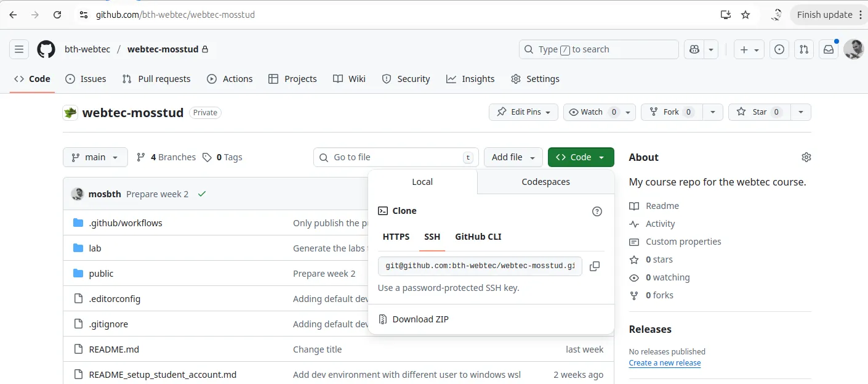Open the lab folder

[95, 248]
